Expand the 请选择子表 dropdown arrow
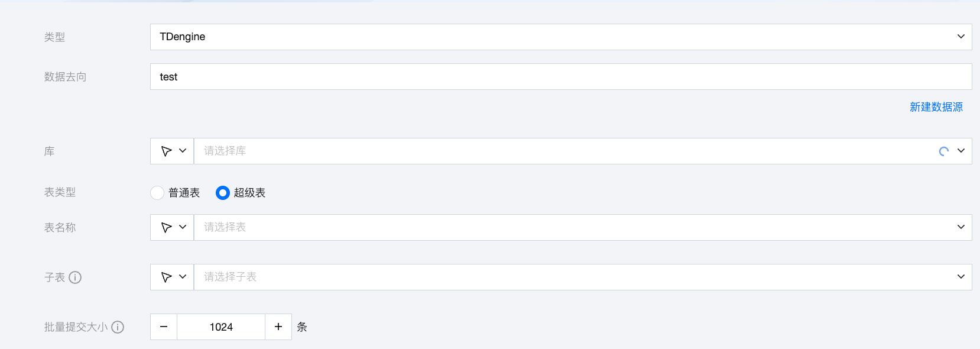This screenshot has width=980, height=349. [961, 277]
